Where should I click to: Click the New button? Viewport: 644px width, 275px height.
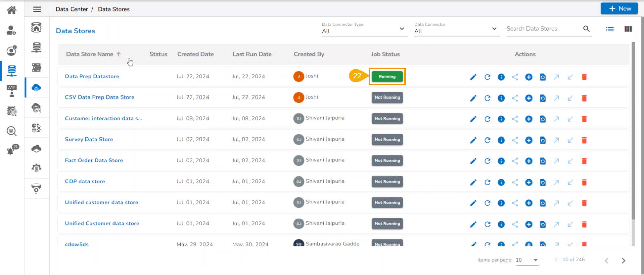[619, 9]
